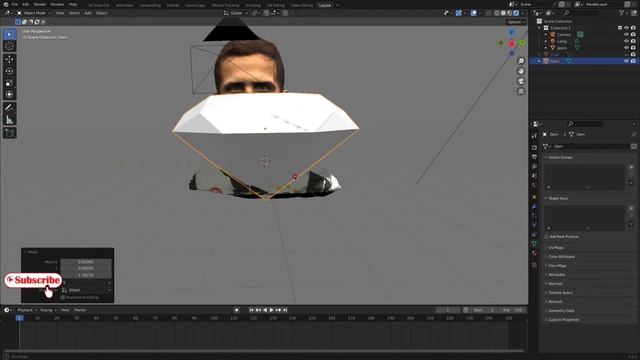Click the viewport pan hand icon

[x=521, y=71]
